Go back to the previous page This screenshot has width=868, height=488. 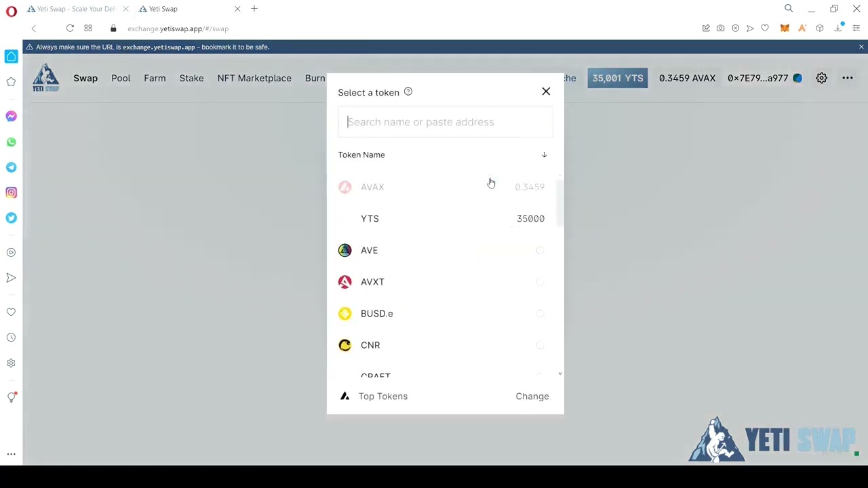tap(33, 28)
